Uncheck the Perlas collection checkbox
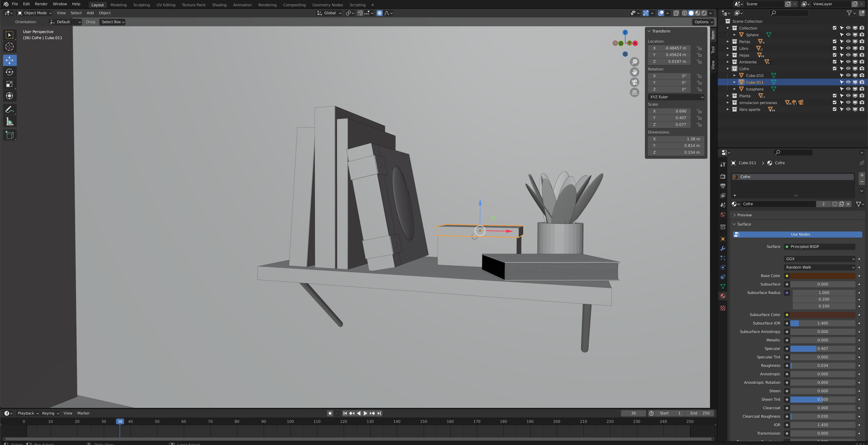Viewport: 868px width, 445px height. coord(834,42)
